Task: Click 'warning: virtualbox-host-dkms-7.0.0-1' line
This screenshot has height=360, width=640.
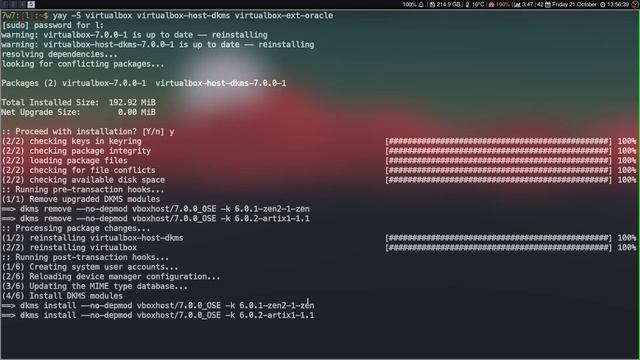Action: point(158,44)
